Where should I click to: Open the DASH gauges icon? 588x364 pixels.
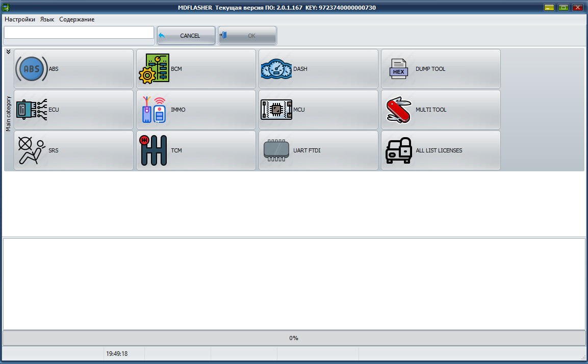tap(276, 69)
